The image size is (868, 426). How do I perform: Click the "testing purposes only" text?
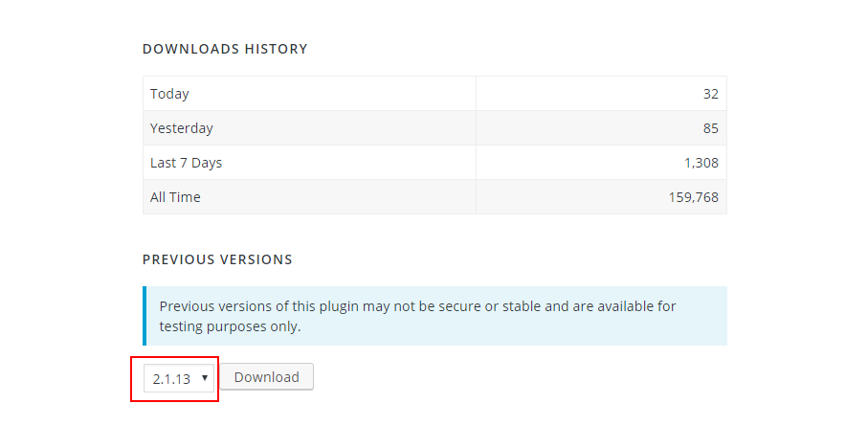(230, 326)
